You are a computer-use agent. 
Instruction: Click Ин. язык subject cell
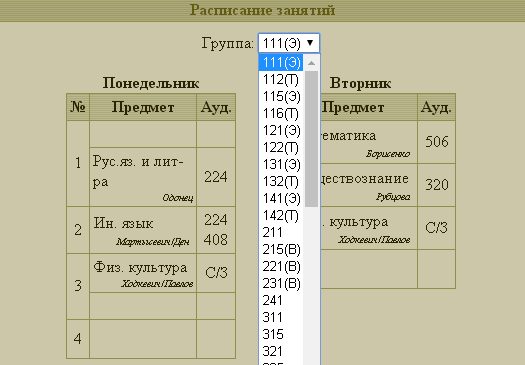143,230
